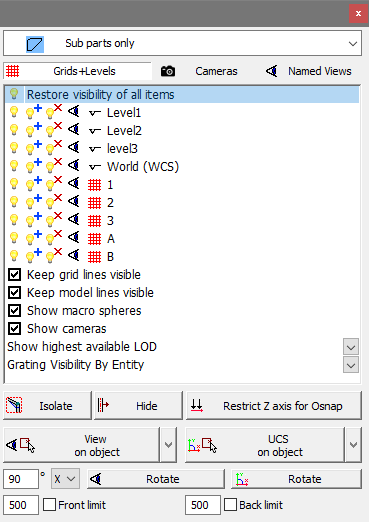
Task: Enable the Front limit checkbox
Action: [49, 505]
